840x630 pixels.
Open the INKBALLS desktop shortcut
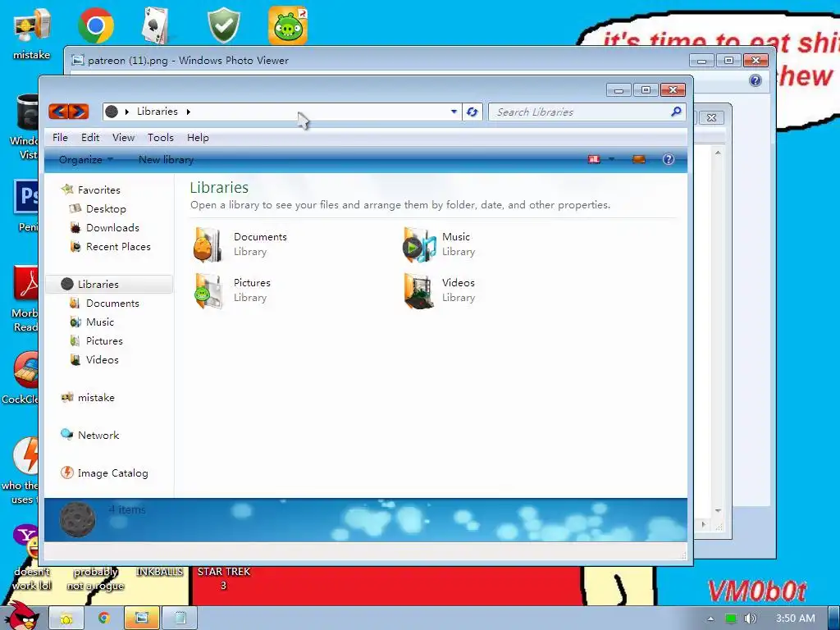point(159,572)
